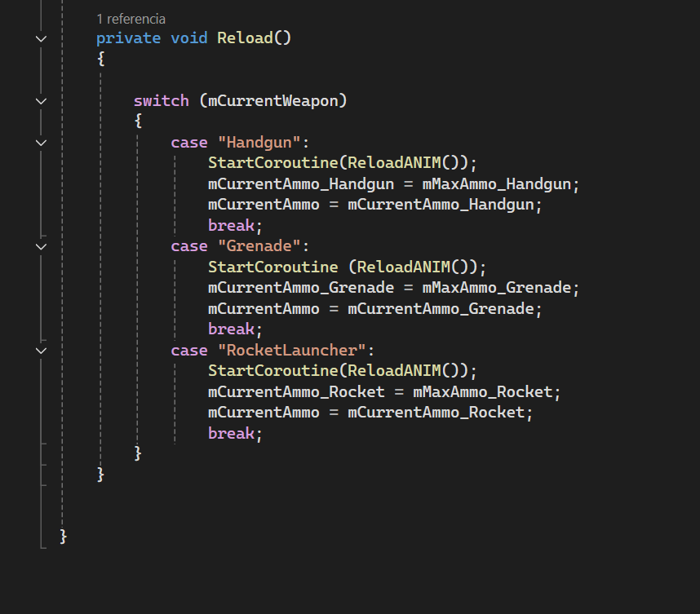The height and width of the screenshot is (614, 700).
Task: Click the switch keyword
Action: [162, 101]
